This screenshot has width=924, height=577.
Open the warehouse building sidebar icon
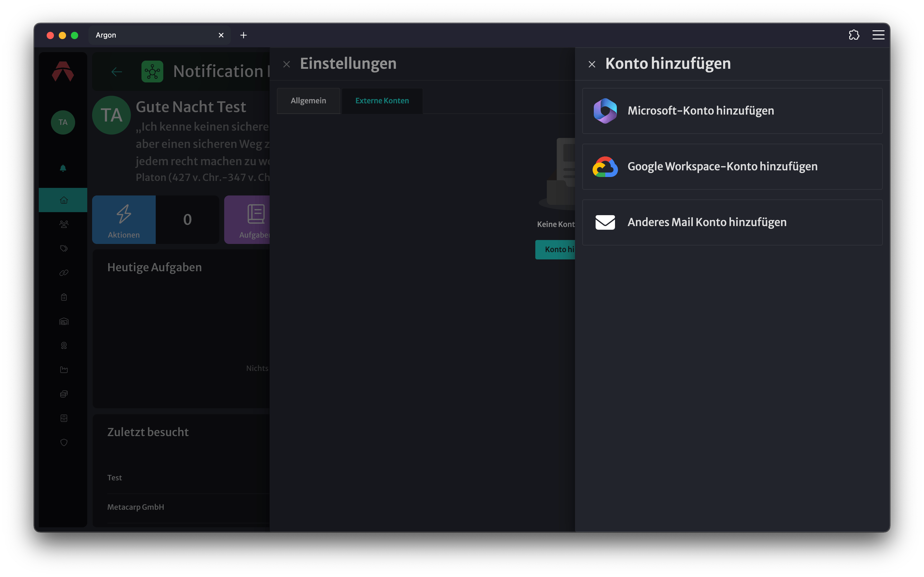coord(64,321)
